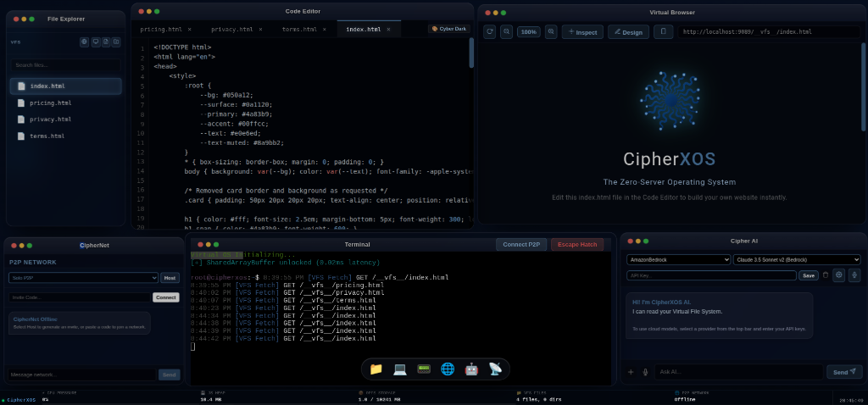Click Connect P2P in Terminal
Viewport: 868px width, 405px height.
coord(521,245)
